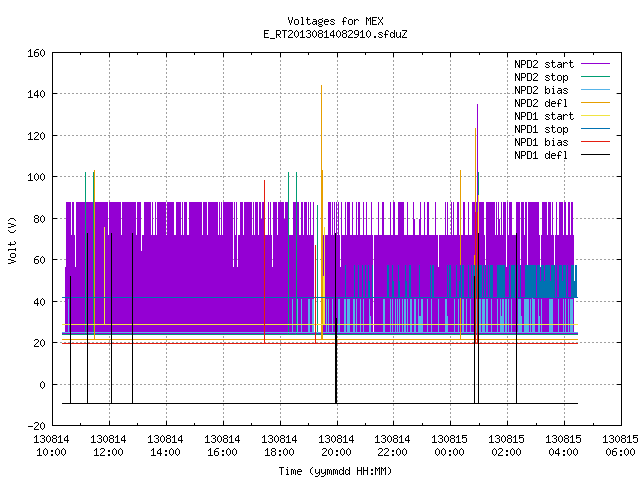640x480 pixels.
Task: Click the 130814 22:00 time tick label
Action: (x=392, y=446)
